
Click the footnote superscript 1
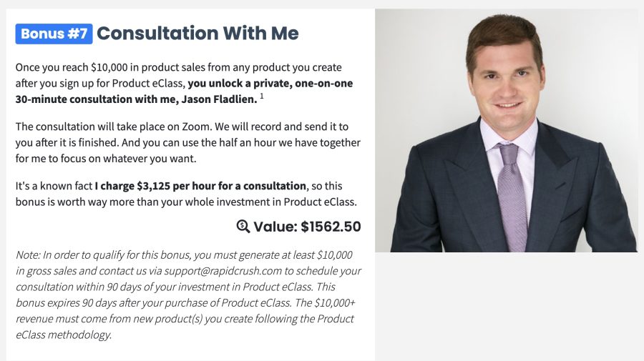coord(262,97)
